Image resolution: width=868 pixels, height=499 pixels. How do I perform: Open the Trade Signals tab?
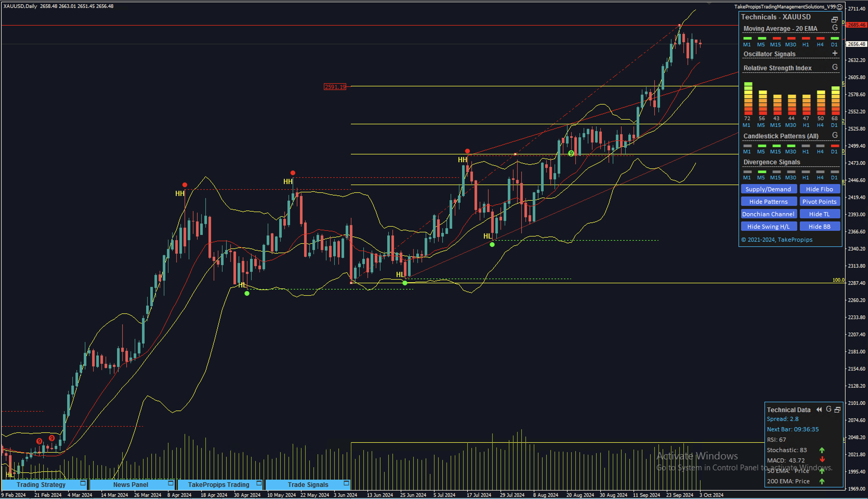coord(308,485)
